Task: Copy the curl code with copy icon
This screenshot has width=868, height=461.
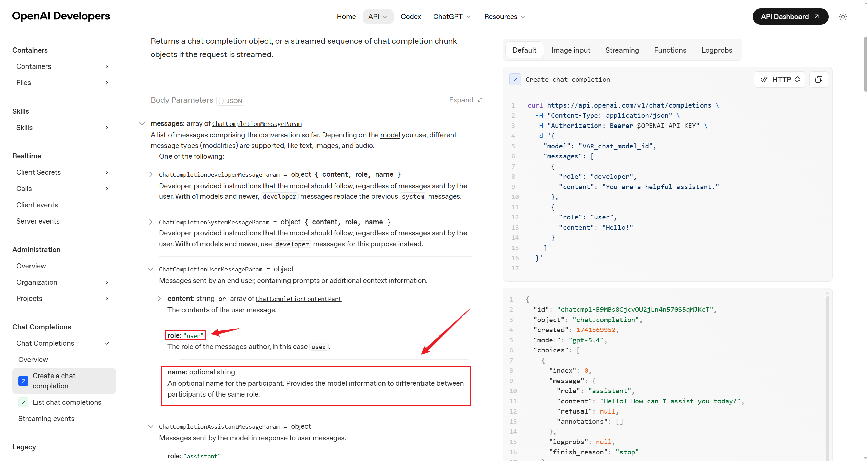Action: tap(818, 79)
